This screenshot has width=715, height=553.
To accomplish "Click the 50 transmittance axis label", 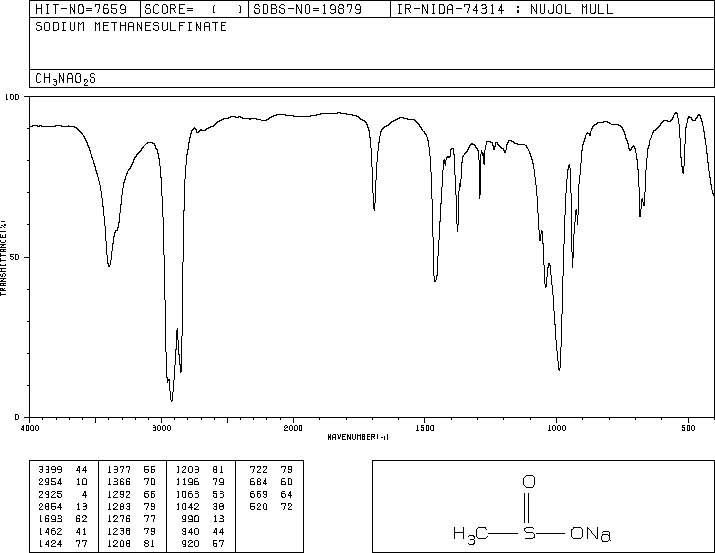I will tap(15, 257).
